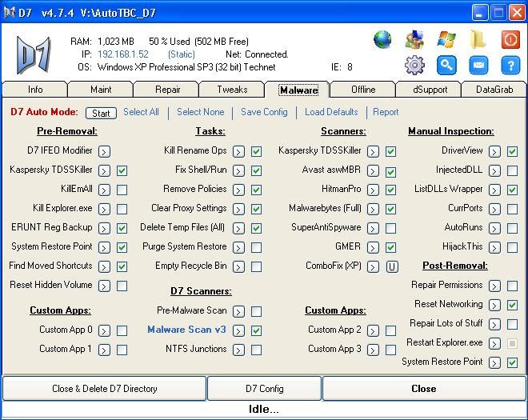Click the large Close button
This screenshot has width=528, height=420.
(x=424, y=389)
